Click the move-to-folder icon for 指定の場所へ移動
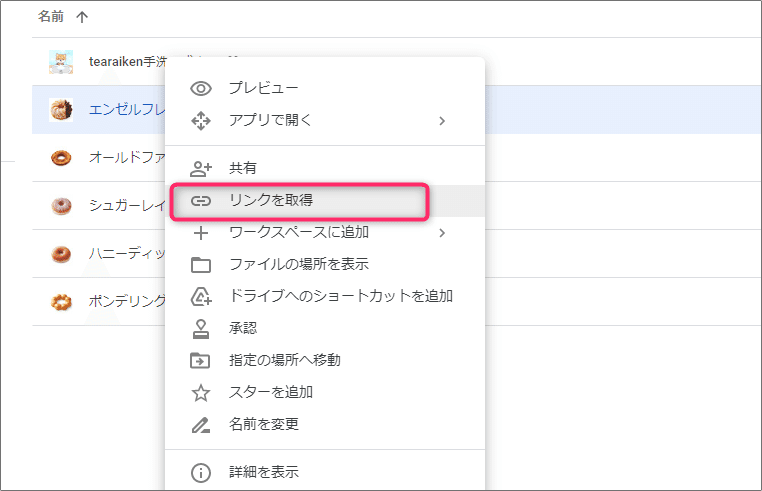The width and height of the screenshot is (762, 491). tap(200, 361)
